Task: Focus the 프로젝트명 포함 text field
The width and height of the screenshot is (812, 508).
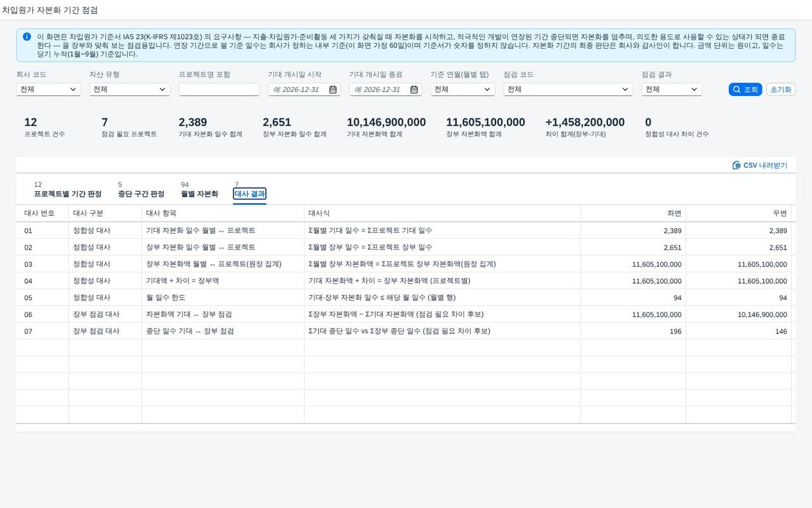Action: (x=219, y=90)
